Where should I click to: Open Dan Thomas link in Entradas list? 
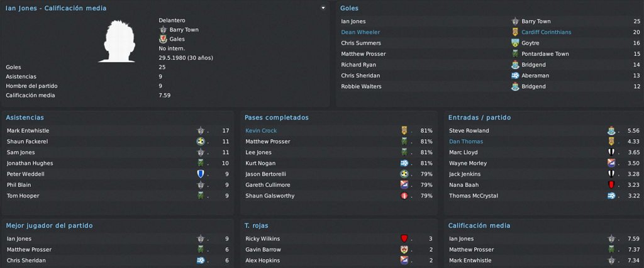coord(466,142)
